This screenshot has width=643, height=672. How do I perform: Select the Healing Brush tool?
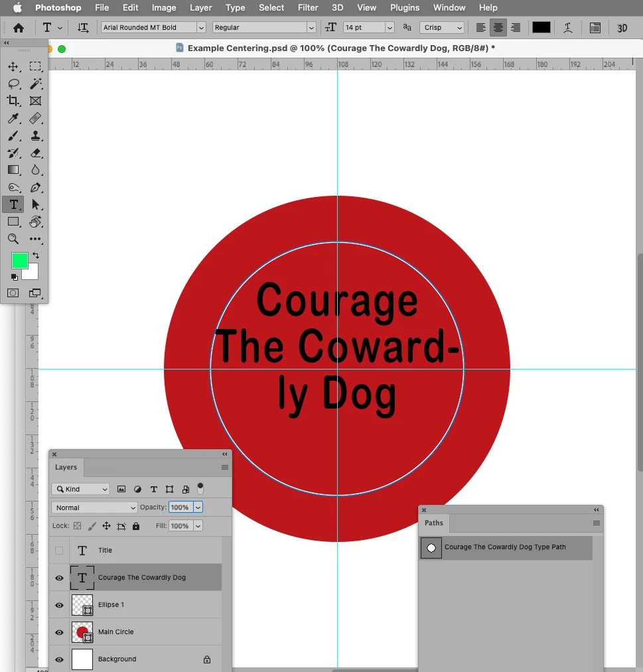click(x=35, y=118)
